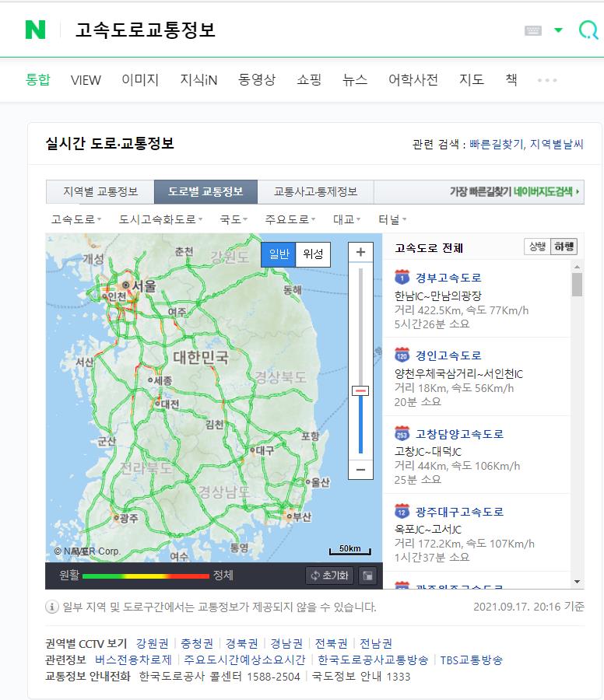Expand the 국도 dropdown

[x=234, y=219]
